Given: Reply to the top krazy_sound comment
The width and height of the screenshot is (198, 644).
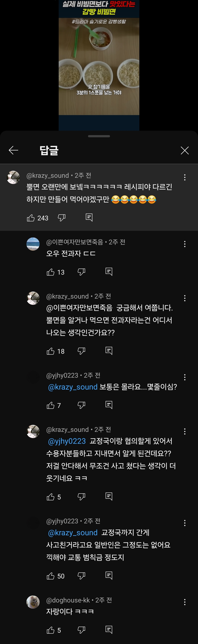Looking at the screenshot, I should (89, 217).
